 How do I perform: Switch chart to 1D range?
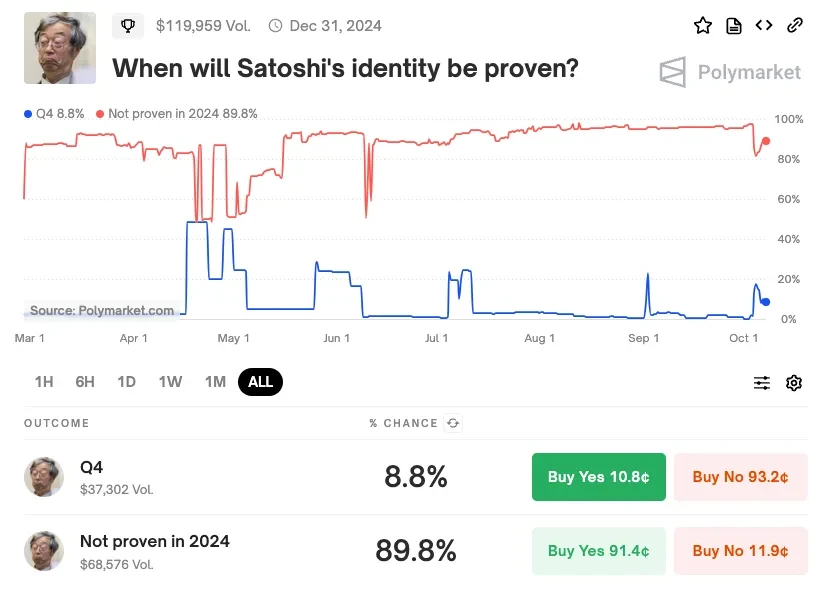click(x=126, y=382)
